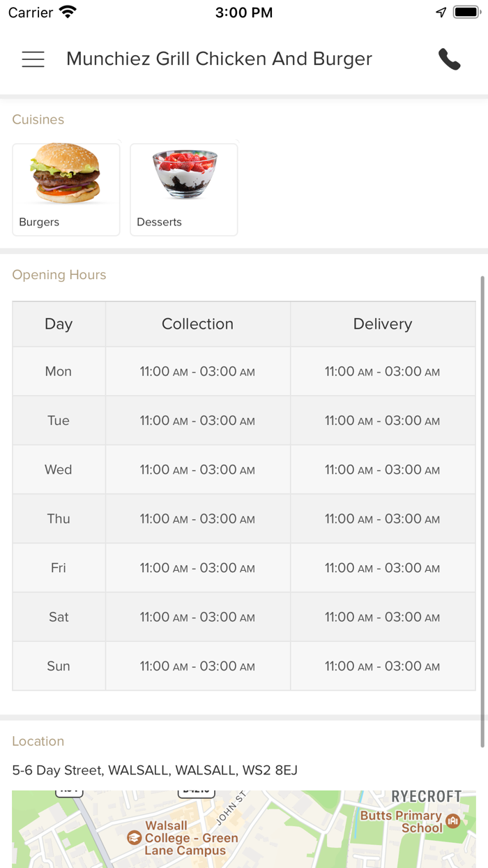Image resolution: width=488 pixels, height=868 pixels.
Task: Click the Delivery column header
Action: 383,324
